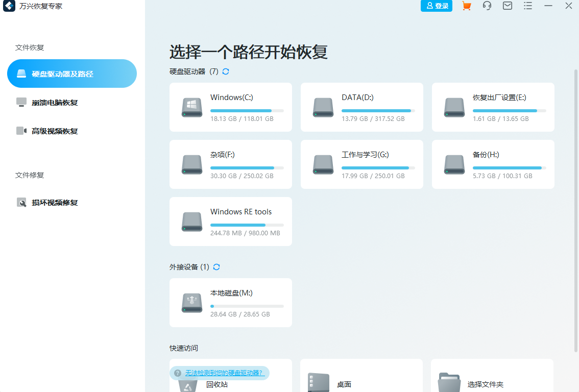Switch to 崩溃电脑恢复 mode

[x=71, y=102]
